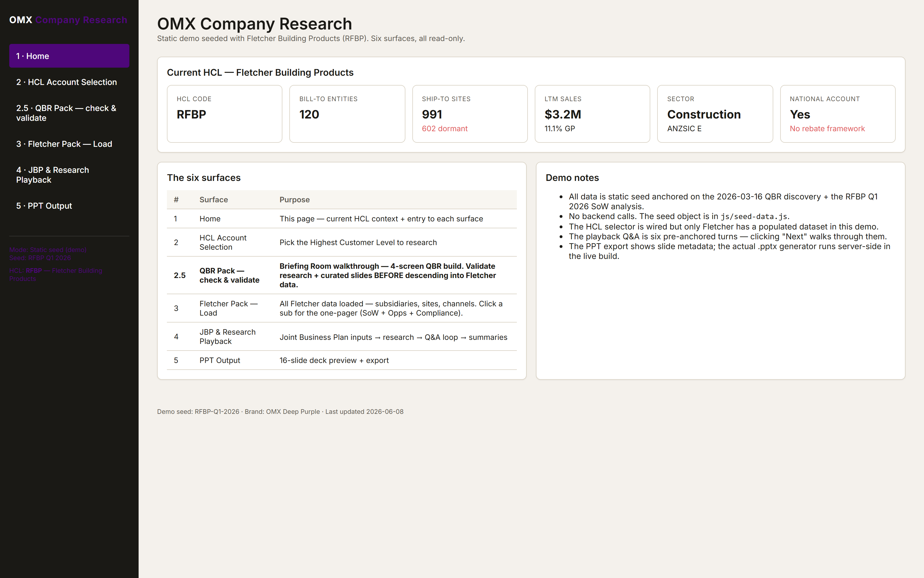The height and width of the screenshot is (578, 924).
Task: Click 'The six surfaces' heading
Action: point(204,178)
